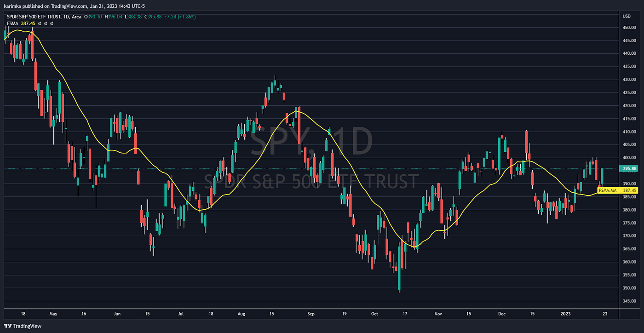644x333 pixels.
Task: Click the 445.00 price axis label
Action: click(x=628, y=40)
